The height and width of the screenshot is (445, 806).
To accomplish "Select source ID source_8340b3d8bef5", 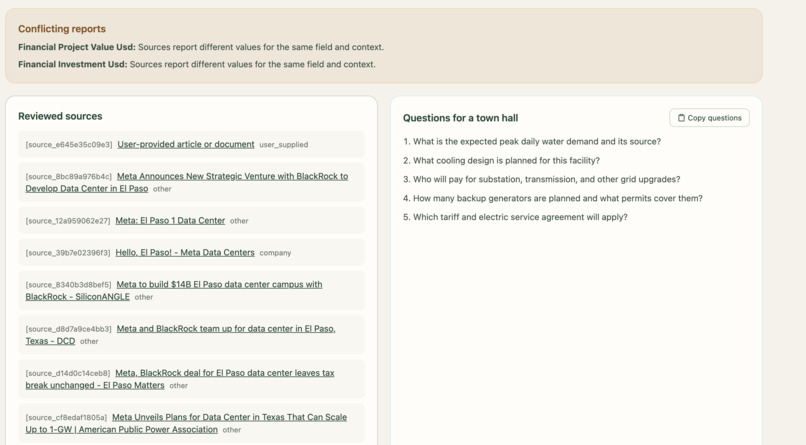I will pyautogui.click(x=68, y=285).
